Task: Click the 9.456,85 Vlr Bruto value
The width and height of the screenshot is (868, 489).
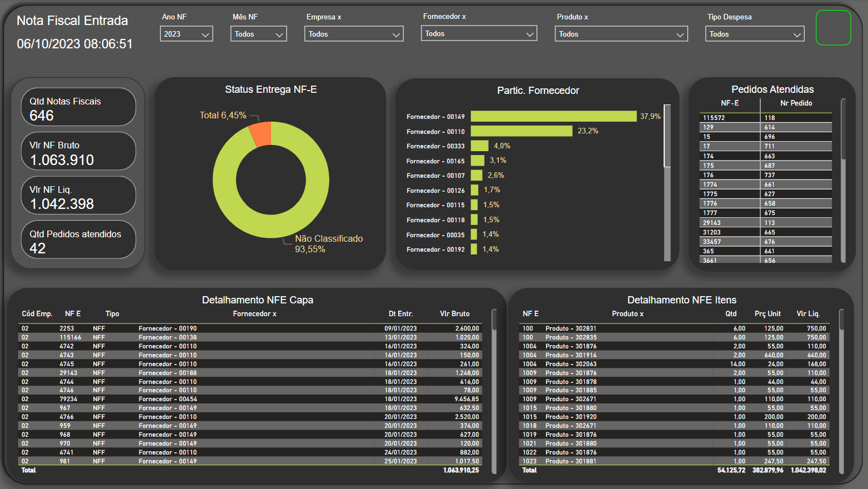Action: (466, 399)
